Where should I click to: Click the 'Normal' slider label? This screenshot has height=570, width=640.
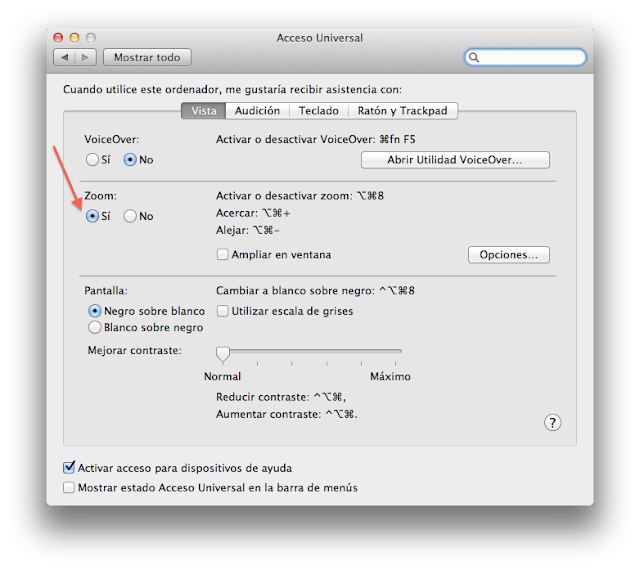[222, 376]
